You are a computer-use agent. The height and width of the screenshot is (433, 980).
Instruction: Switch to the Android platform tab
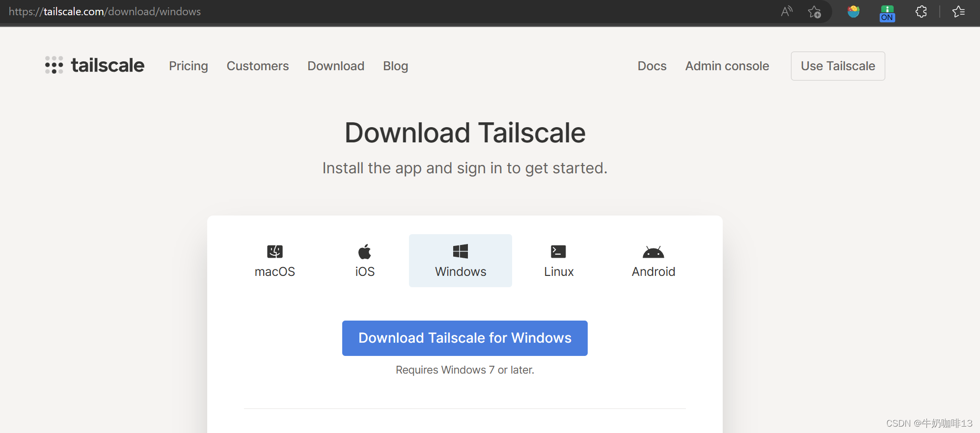point(653,261)
